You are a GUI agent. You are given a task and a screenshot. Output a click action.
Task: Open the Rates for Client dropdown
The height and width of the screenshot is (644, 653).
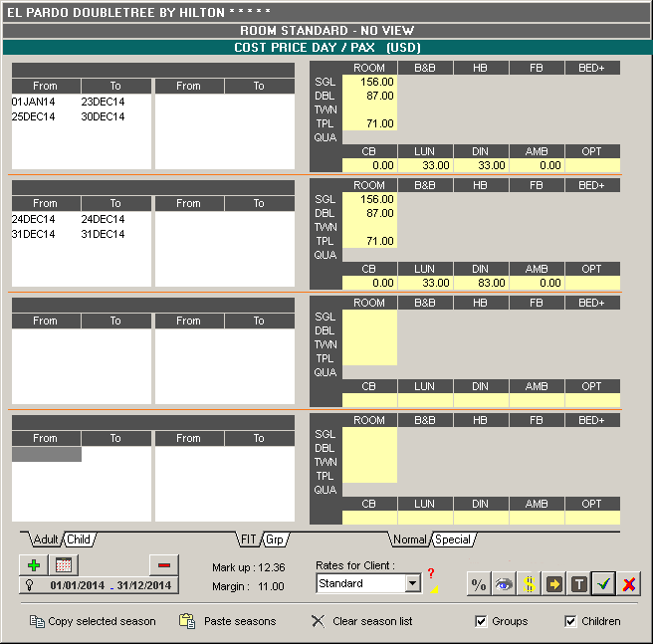[x=413, y=584]
